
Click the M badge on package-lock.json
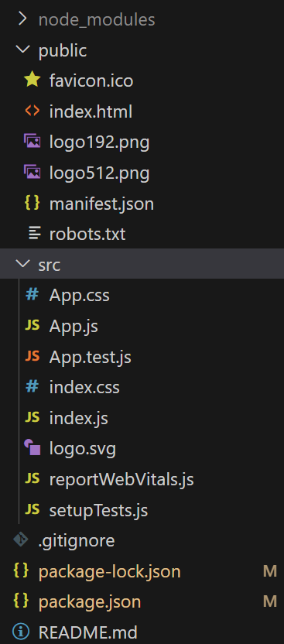269,571
